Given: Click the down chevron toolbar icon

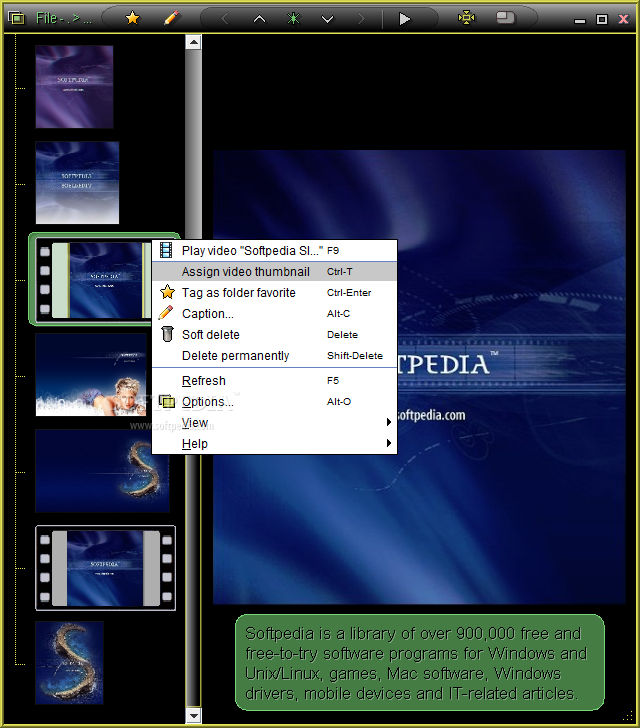Looking at the screenshot, I should 327,19.
